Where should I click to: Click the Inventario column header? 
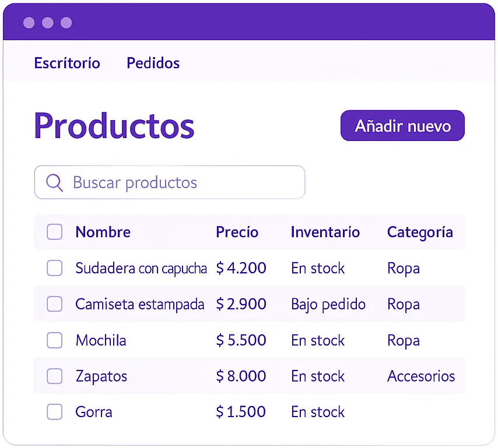(x=325, y=232)
